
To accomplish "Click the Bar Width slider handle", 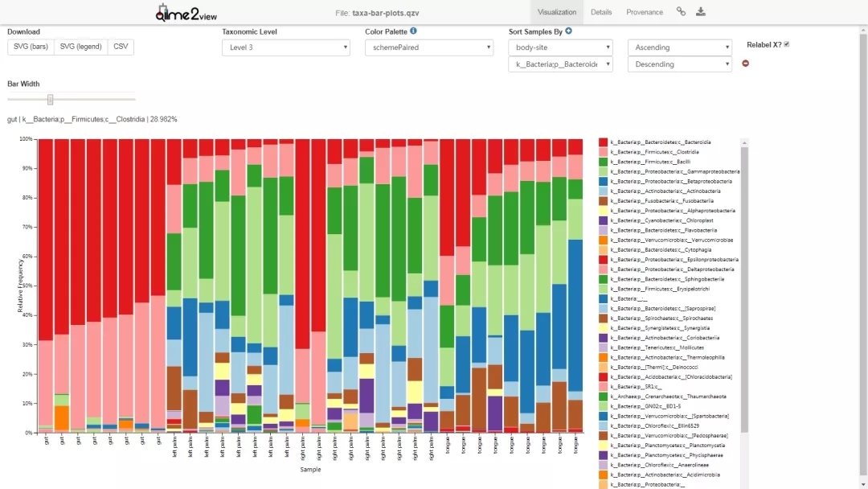I will click(50, 100).
